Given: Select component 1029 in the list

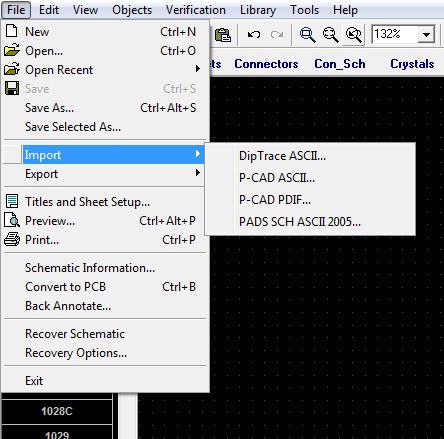Looking at the screenshot, I should [x=57, y=433].
